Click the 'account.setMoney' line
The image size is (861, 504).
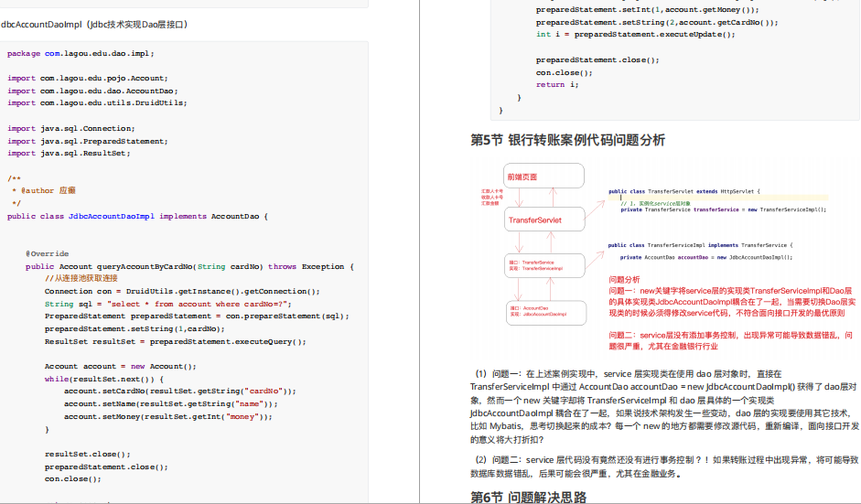point(168,417)
